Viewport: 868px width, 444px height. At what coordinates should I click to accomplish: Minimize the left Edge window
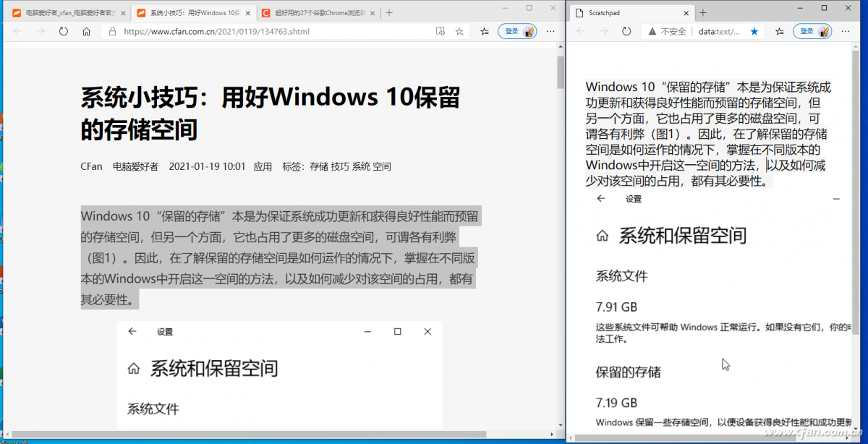coord(504,8)
